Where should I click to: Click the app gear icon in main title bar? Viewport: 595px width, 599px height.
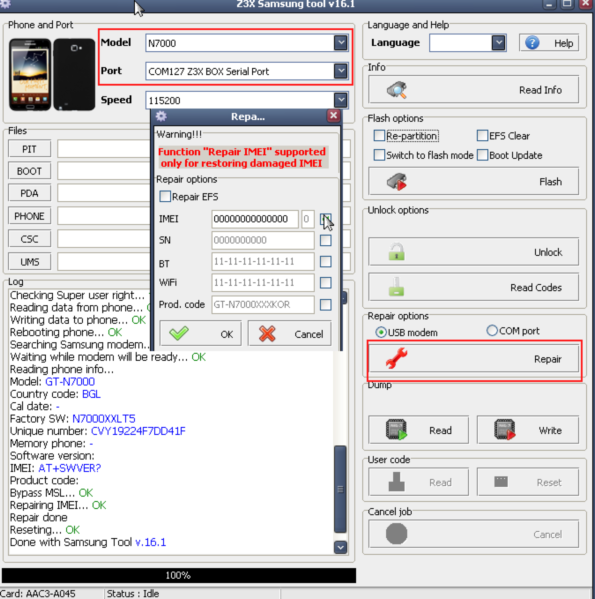click(x=5, y=4)
